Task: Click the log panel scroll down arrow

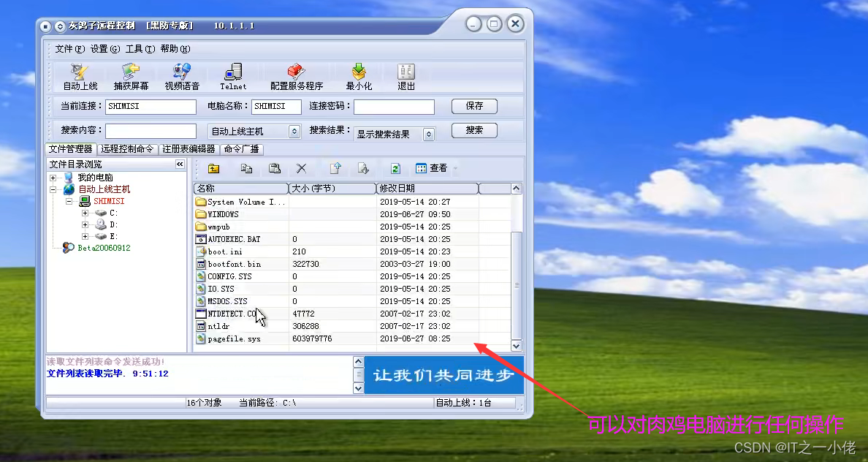Action: tap(358, 388)
